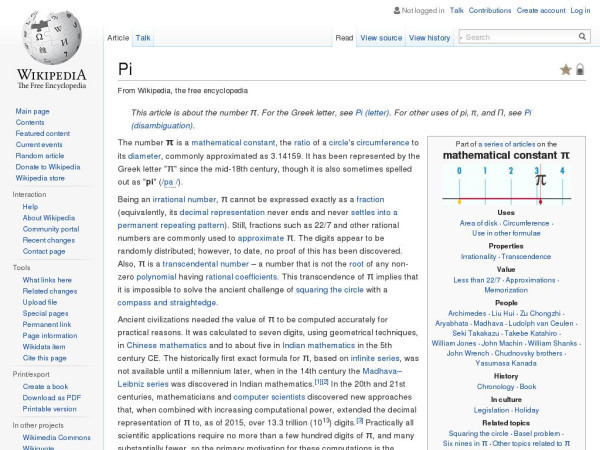Screen dimensions: 600x450
Task: Click Create a book link
Action: (x=45, y=386)
